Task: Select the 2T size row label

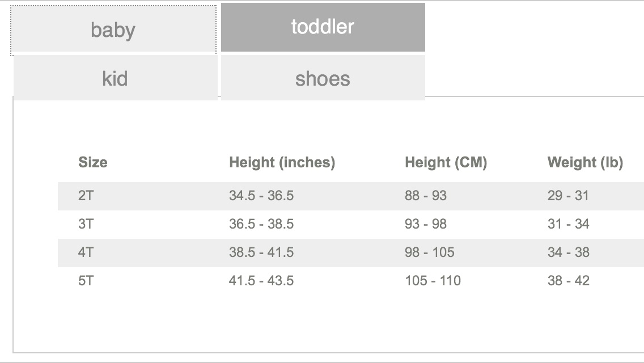Action: tap(86, 196)
